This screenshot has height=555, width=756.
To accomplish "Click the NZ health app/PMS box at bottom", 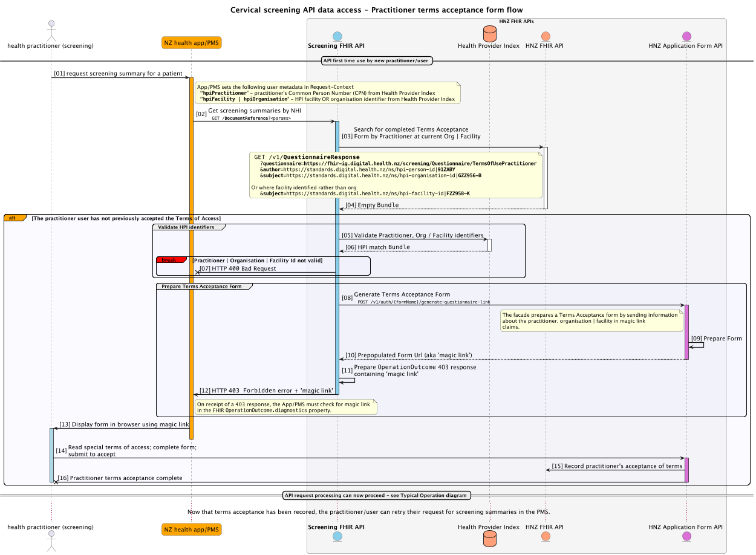I will click(x=191, y=529).
